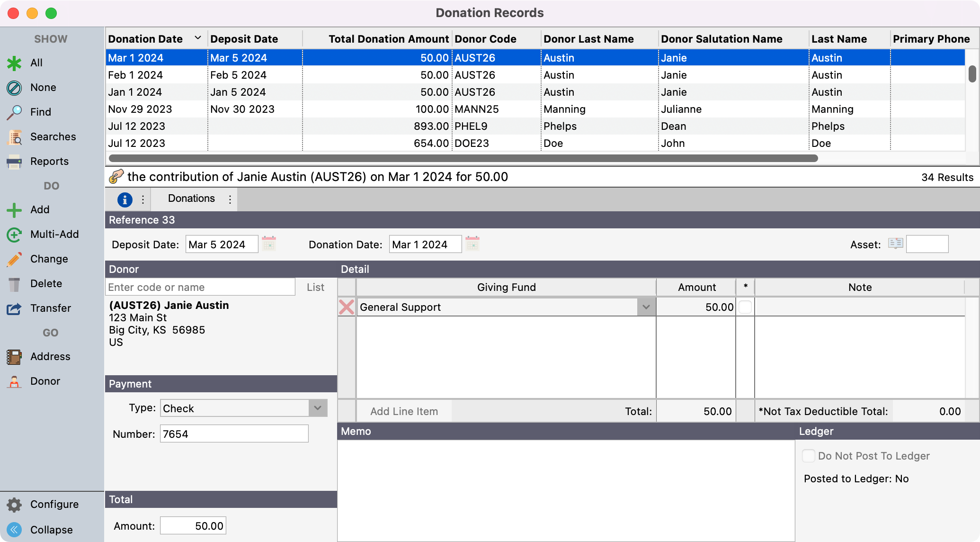Click the Multi-Add icon in sidebar

coord(14,235)
